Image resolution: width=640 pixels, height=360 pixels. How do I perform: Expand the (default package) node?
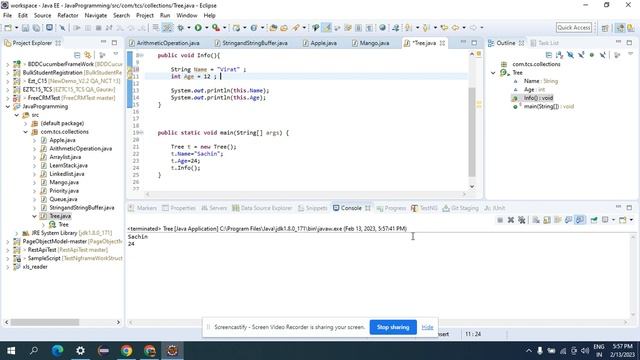[x=26, y=123]
